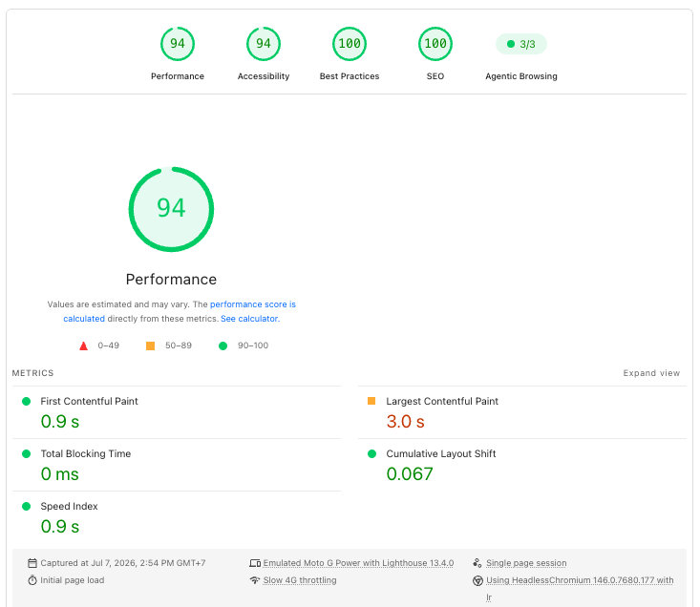
Task: Click the wifi icon by Slow 4G throttling
Action: (x=255, y=580)
